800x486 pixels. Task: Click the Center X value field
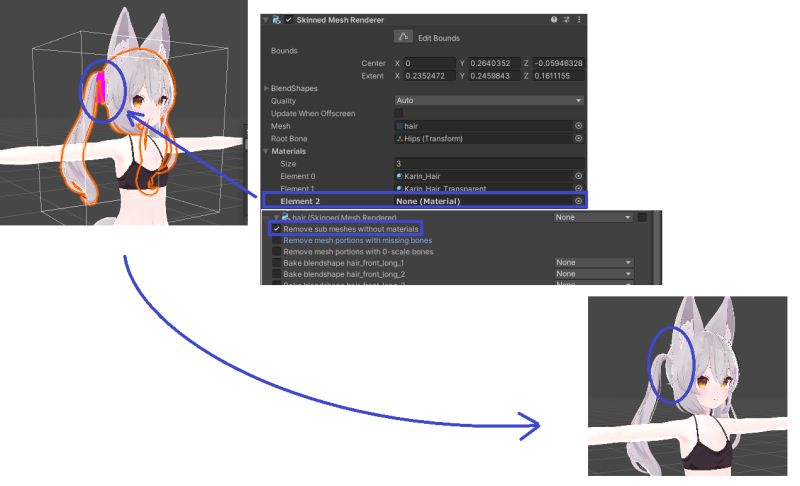(430, 63)
